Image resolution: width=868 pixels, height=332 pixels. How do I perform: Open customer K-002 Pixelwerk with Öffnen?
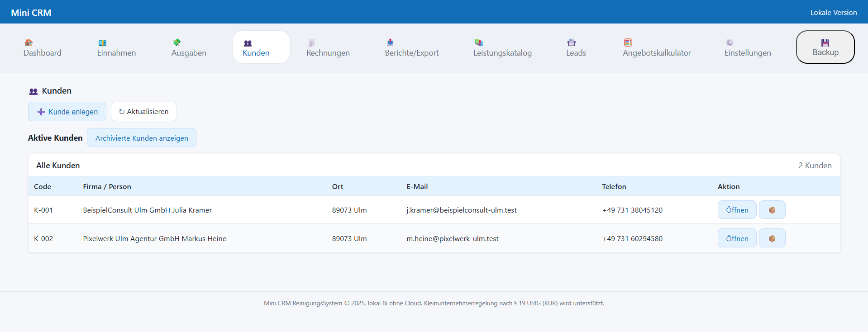click(737, 238)
